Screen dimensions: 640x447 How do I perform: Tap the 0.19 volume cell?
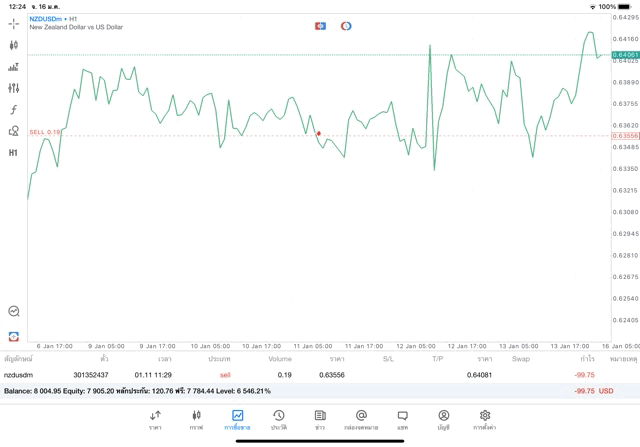pyautogui.click(x=284, y=375)
